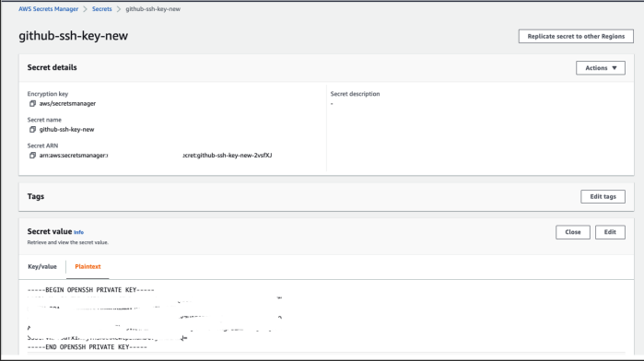Click the Secret ARN label
The width and height of the screenshot is (644, 361).
tap(42, 146)
